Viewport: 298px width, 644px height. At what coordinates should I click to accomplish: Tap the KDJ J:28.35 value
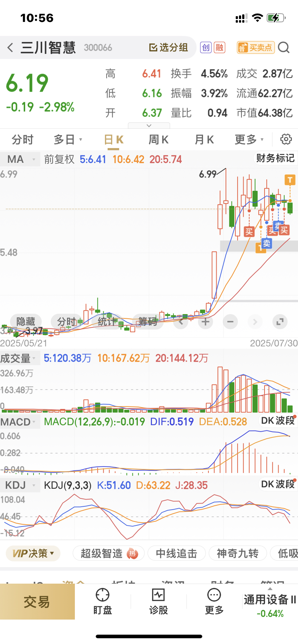pos(191,486)
